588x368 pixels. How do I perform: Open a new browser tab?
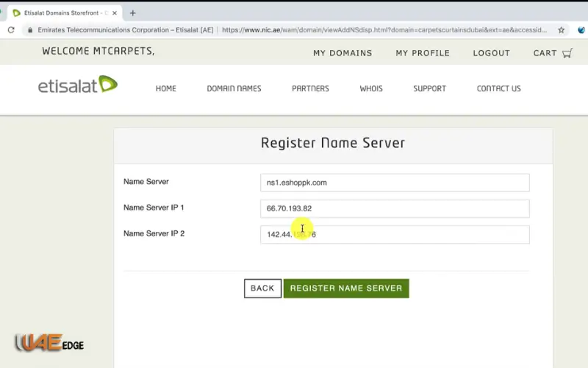click(x=133, y=13)
